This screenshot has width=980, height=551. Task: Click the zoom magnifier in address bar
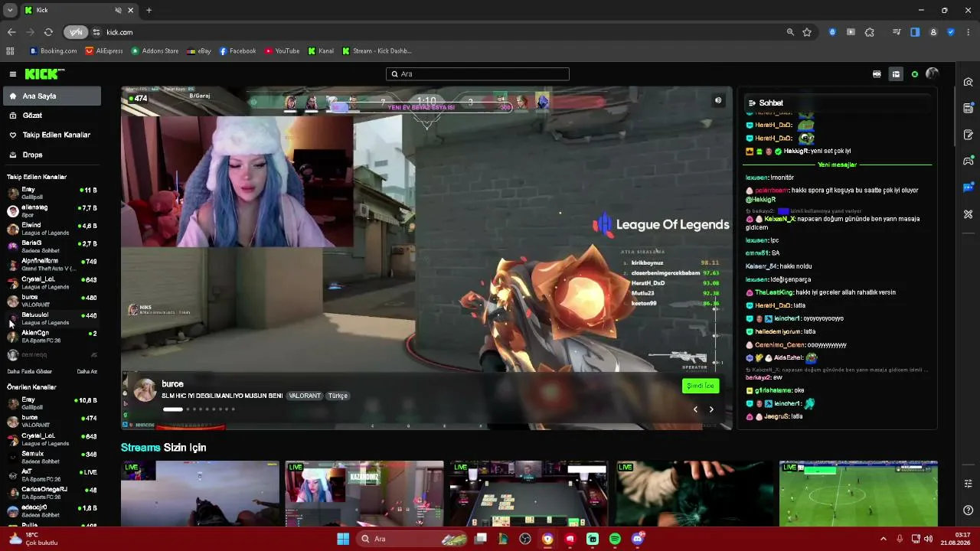790,32
